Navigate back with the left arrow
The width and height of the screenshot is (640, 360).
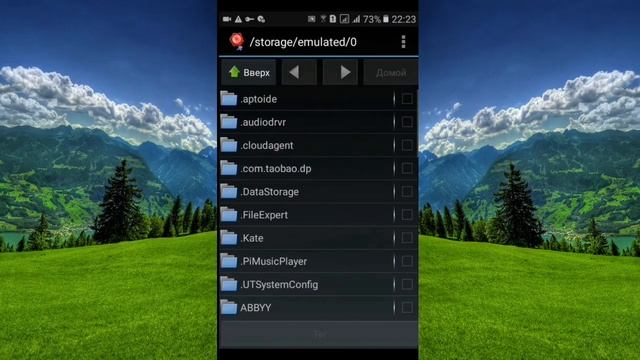click(x=299, y=73)
